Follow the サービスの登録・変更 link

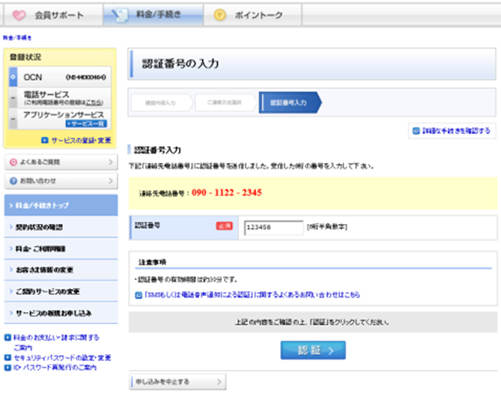81,140
